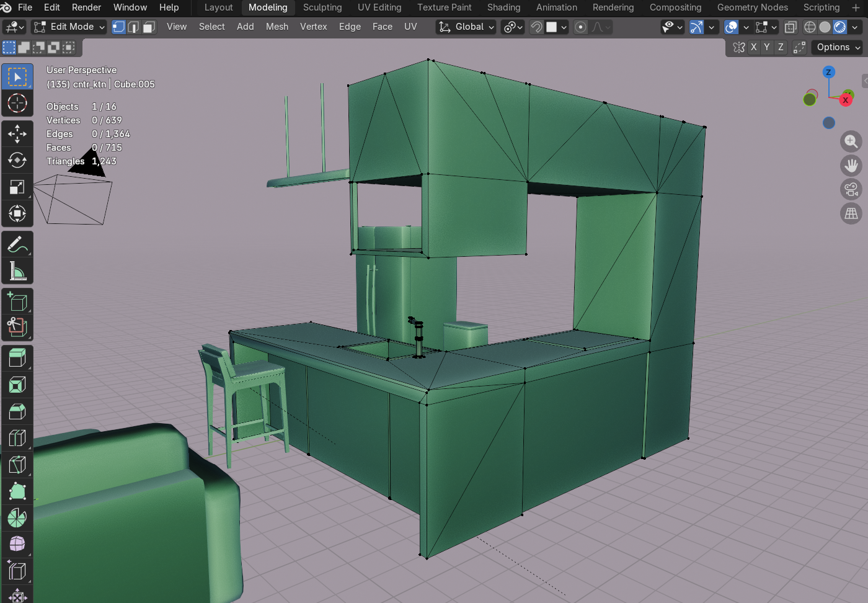Enable vertex select mode

tap(118, 27)
